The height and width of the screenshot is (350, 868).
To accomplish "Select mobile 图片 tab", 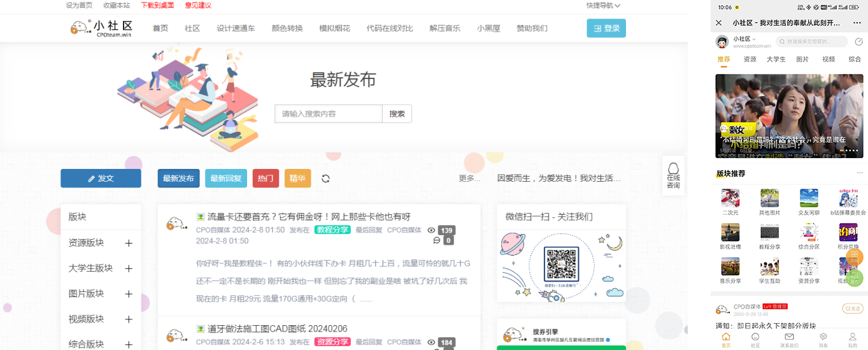I will [802, 59].
